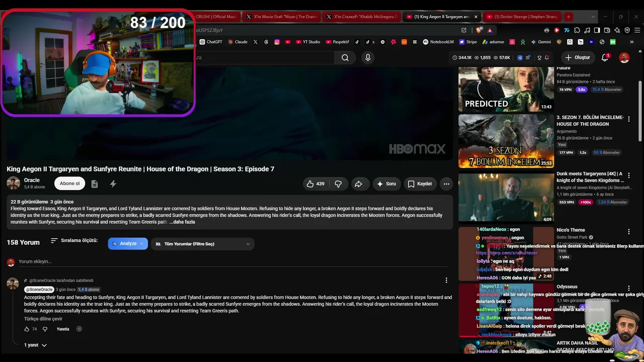Click Türkçe diline çevir translate link
This screenshot has width=644, height=362.
tap(43, 319)
